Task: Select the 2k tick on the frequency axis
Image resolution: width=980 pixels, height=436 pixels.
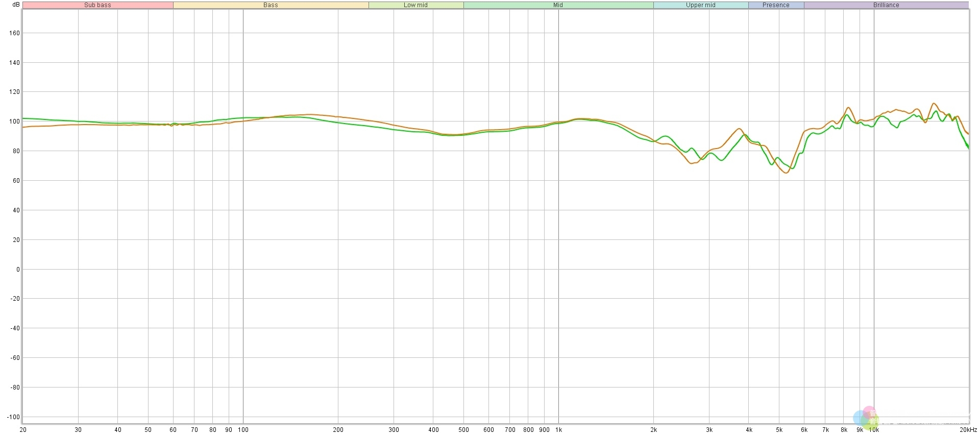Action: (653, 430)
